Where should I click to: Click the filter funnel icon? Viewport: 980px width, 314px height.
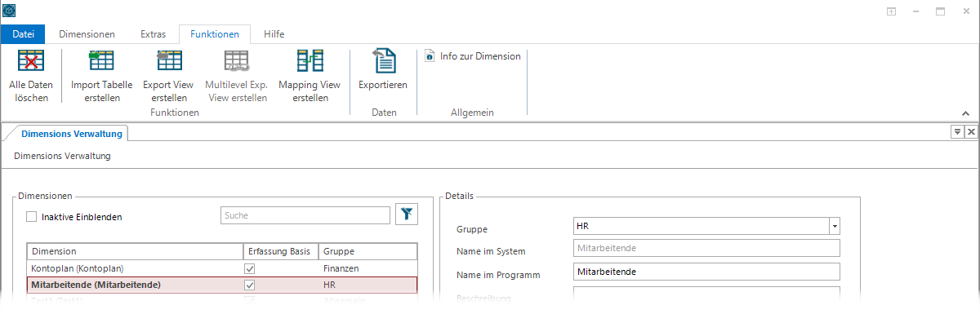pyautogui.click(x=407, y=215)
